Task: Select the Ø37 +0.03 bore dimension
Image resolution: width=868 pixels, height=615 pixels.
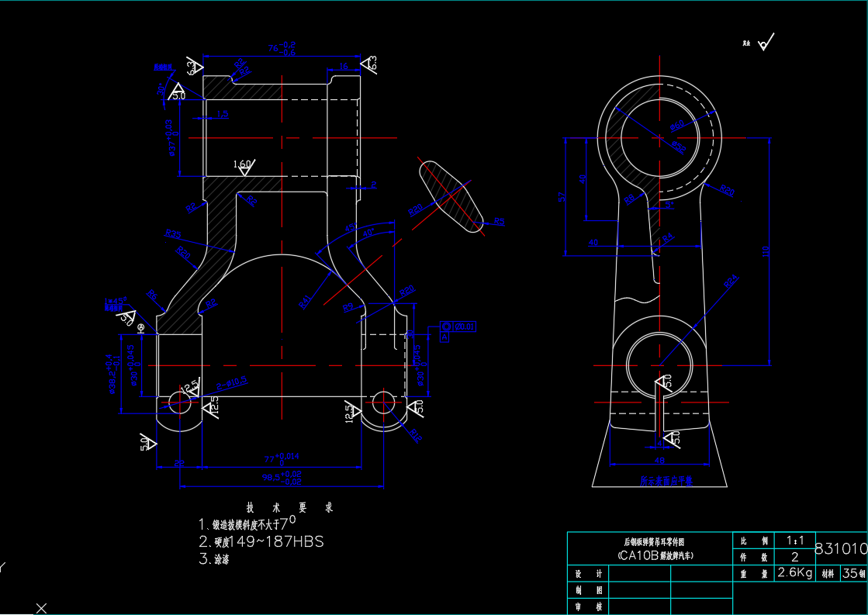Action: point(171,137)
